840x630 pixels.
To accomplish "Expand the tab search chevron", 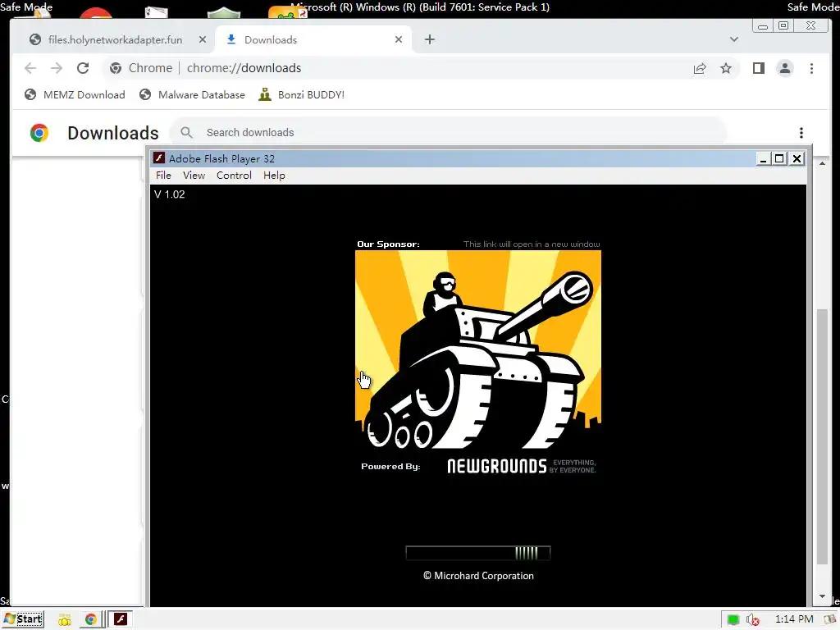I will [734, 39].
